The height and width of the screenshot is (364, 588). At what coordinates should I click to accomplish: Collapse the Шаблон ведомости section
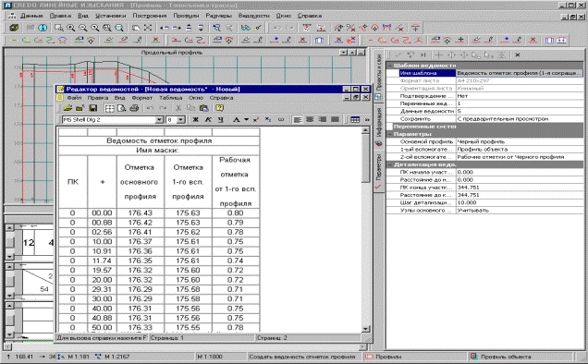[390, 66]
